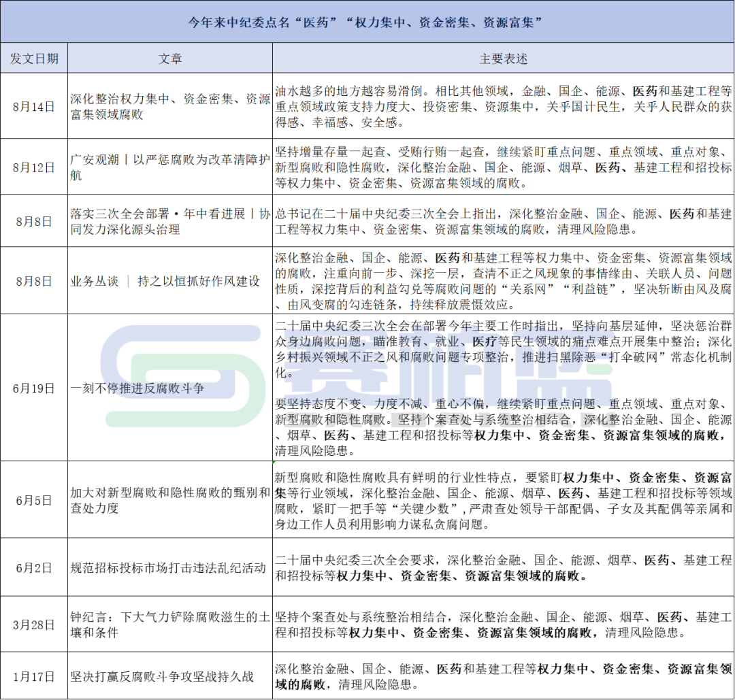Screen dimensions: 735x700
Task: Select article title 加大对新型腐败和隐性腐败的甄别
Action: click(x=170, y=501)
